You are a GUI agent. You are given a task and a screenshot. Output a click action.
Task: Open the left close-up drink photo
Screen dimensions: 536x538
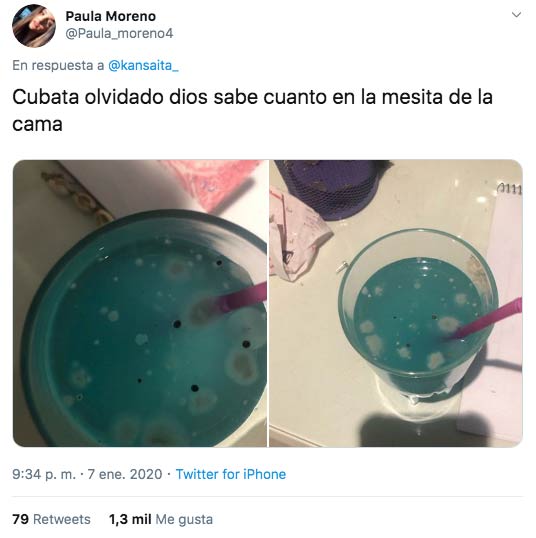[140, 303]
